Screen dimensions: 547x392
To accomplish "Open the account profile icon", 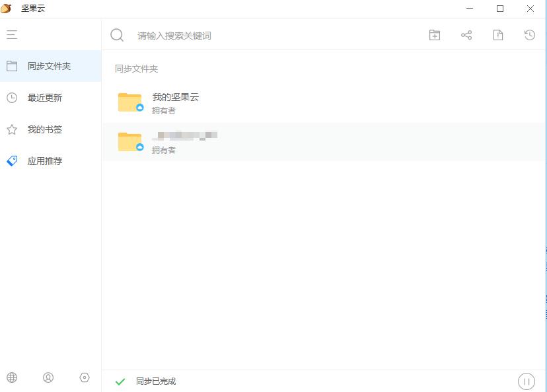I will point(49,377).
